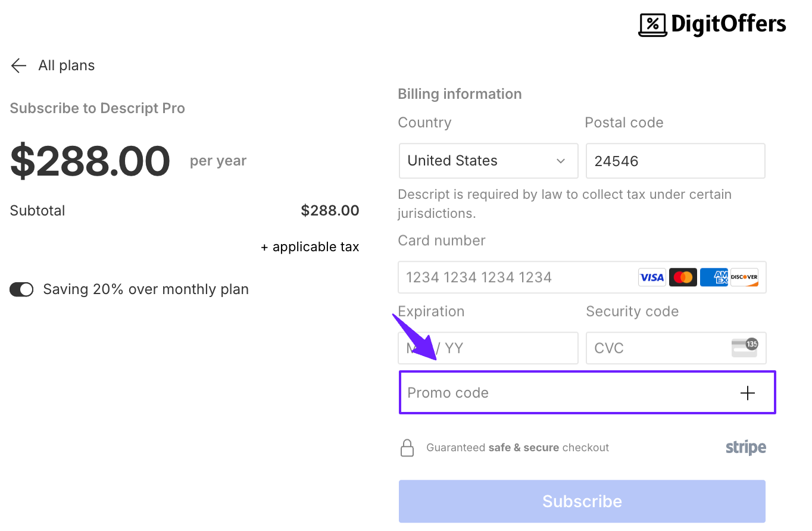Click the Postal code field with 24546
Screen dimensions: 812x531
coord(676,161)
